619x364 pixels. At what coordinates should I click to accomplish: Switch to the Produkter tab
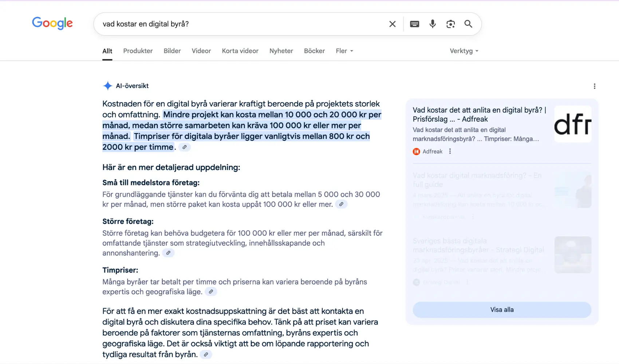(138, 51)
